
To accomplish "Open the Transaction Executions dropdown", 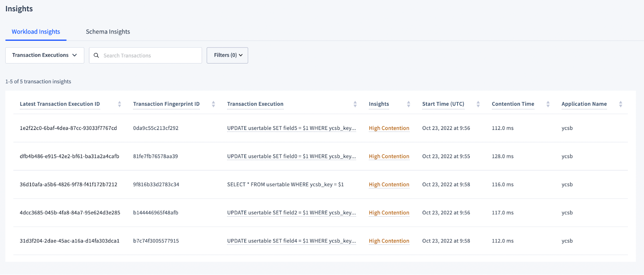I will point(45,55).
